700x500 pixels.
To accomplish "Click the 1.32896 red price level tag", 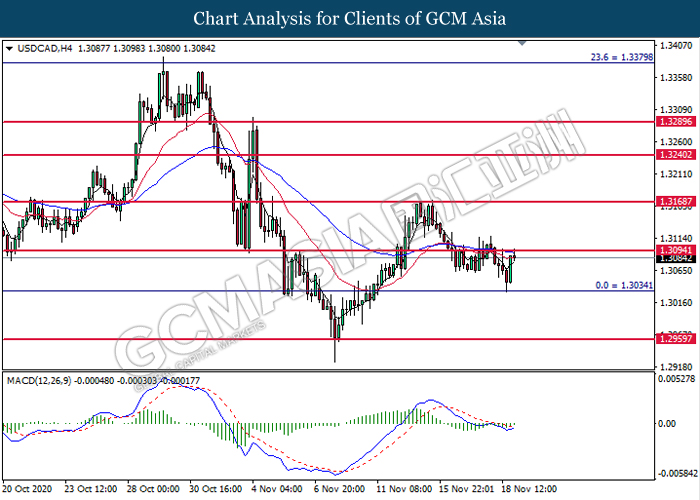I will coord(676,121).
